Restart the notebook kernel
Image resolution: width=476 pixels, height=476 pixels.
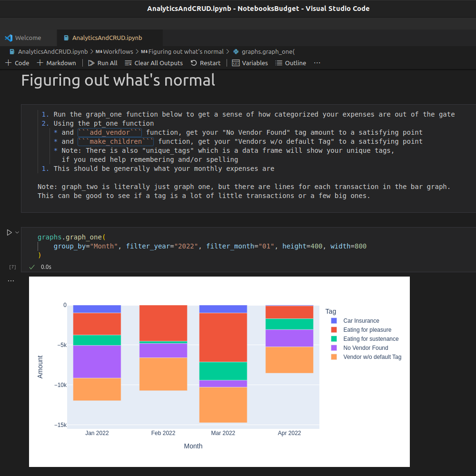point(206,63)
